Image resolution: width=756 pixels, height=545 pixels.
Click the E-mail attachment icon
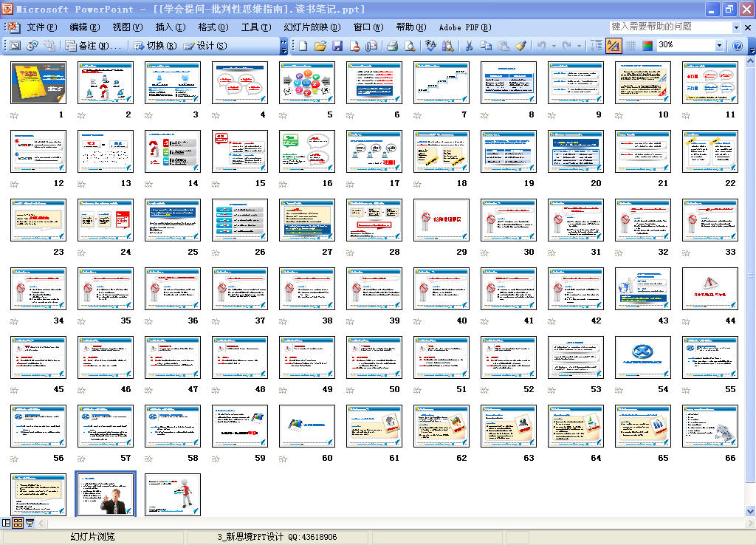(x=371, y=45)
